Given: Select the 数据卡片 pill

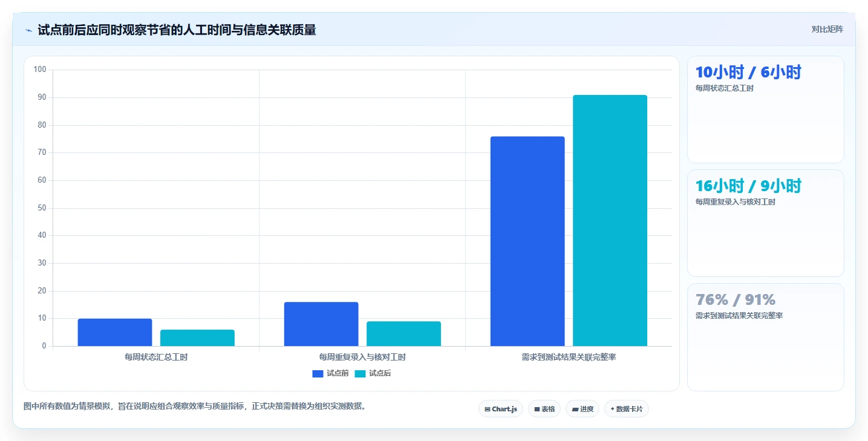Looking at the screenshot, I should pyautogui.click(x=627, y=409).
